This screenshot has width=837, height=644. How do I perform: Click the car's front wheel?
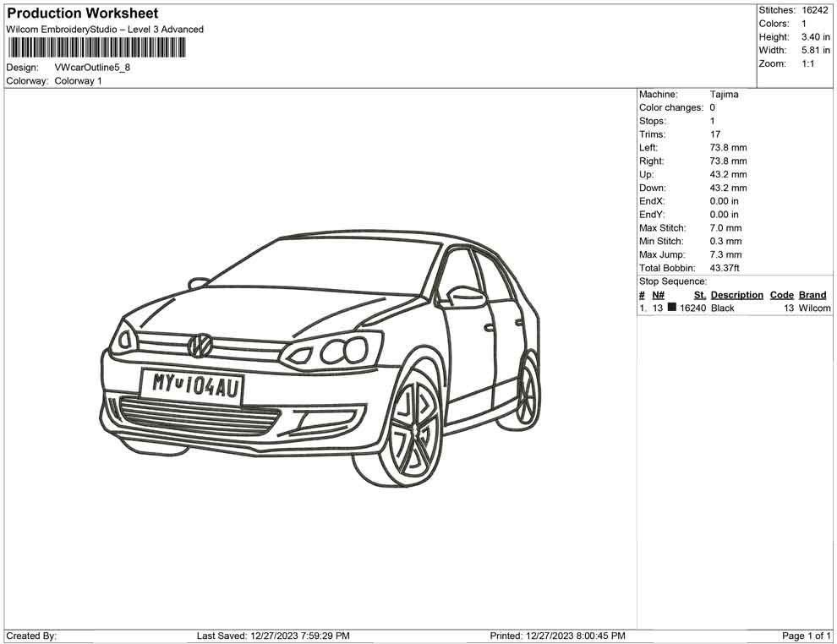pyautogui.click(x=413, y=427)
